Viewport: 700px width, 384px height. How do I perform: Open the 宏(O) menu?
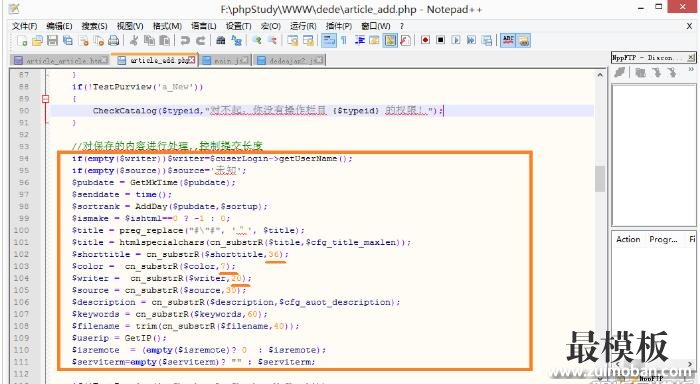271,26
